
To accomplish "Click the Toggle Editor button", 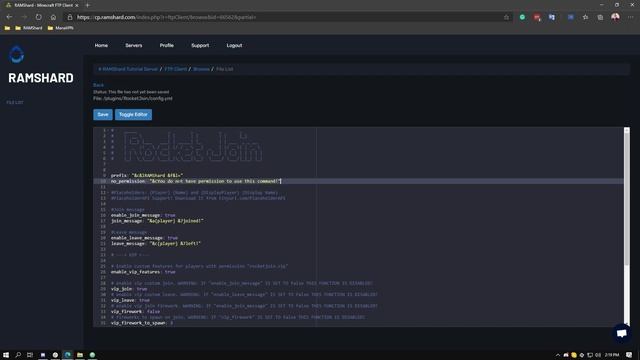I will (133, 114).
